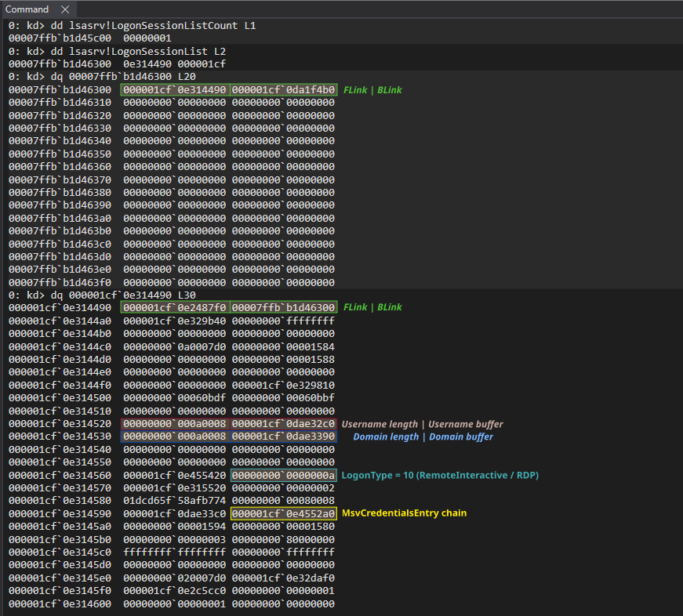The width and height of the screenshot is (683, 616).
Task: Click the address 000001cf`0e314530
Action: pos(60,437)
